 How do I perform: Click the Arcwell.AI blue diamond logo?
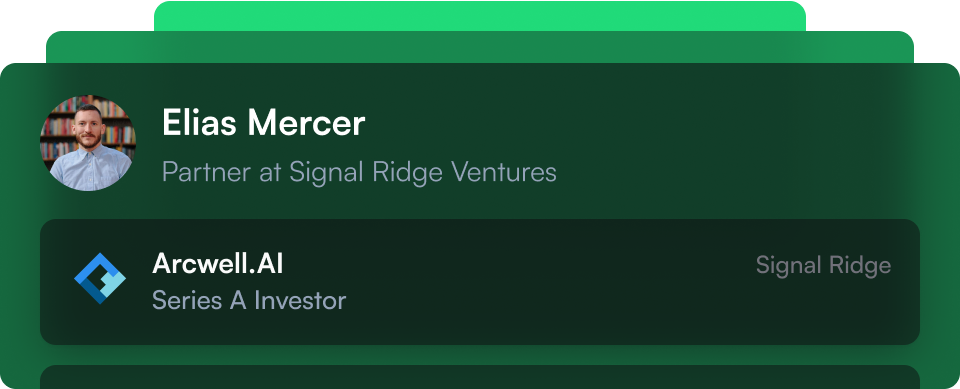pyautogui.click(x=100, y=279)
